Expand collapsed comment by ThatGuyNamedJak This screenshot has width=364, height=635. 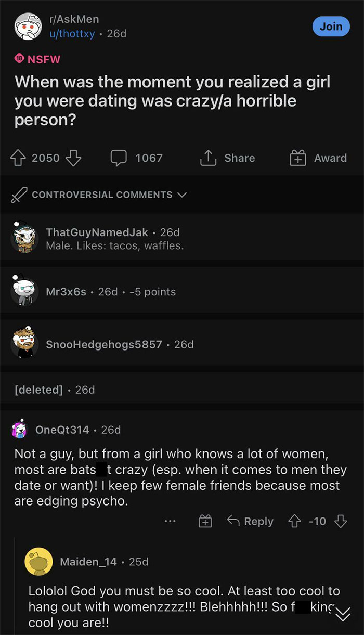click(x=97, y=232)
